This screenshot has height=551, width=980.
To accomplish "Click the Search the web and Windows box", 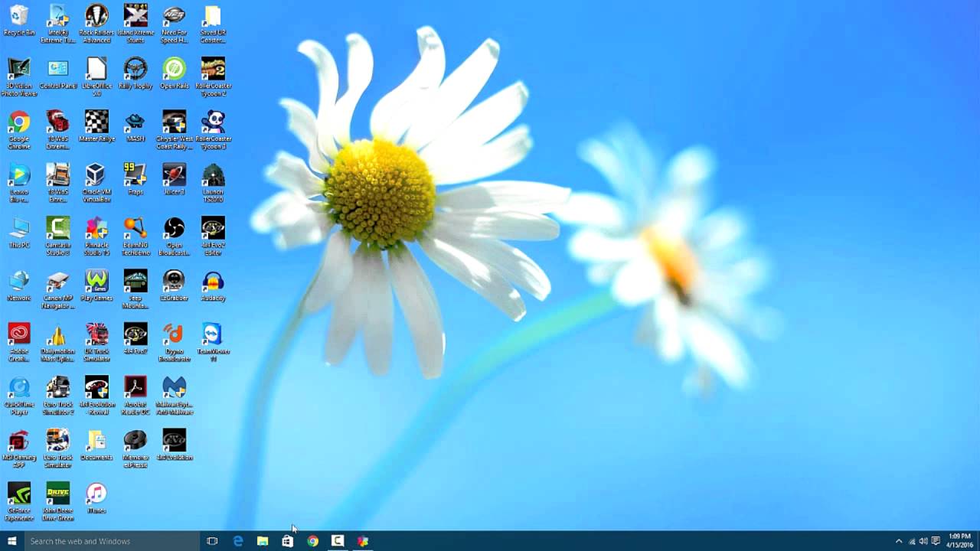I will [x=112, y=541].
